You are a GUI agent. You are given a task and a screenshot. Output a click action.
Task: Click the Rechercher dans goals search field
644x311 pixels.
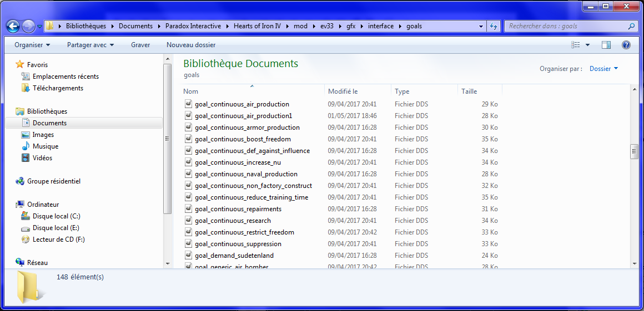pyautogui.click(x=565, y=26)
